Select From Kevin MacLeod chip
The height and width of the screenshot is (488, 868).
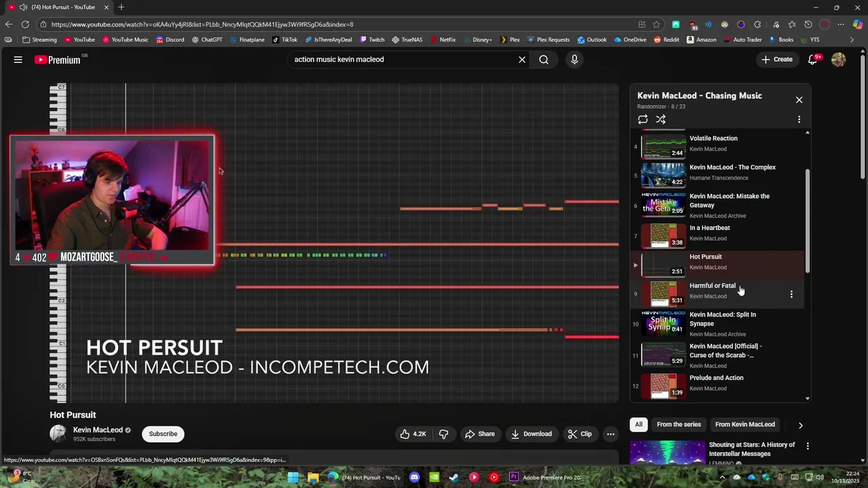(745, 424)
